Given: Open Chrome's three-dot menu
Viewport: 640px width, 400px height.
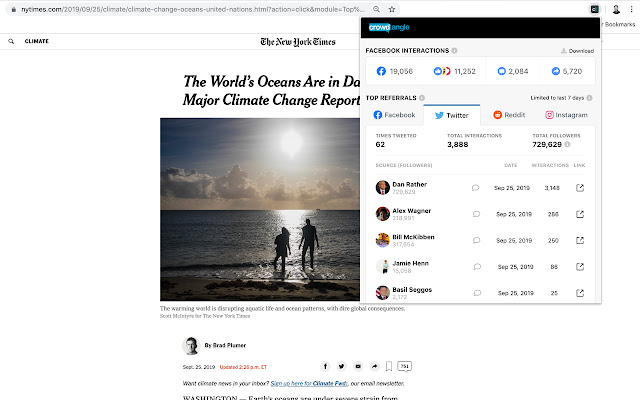Looking at the screenshot, I should click(632, 8).
